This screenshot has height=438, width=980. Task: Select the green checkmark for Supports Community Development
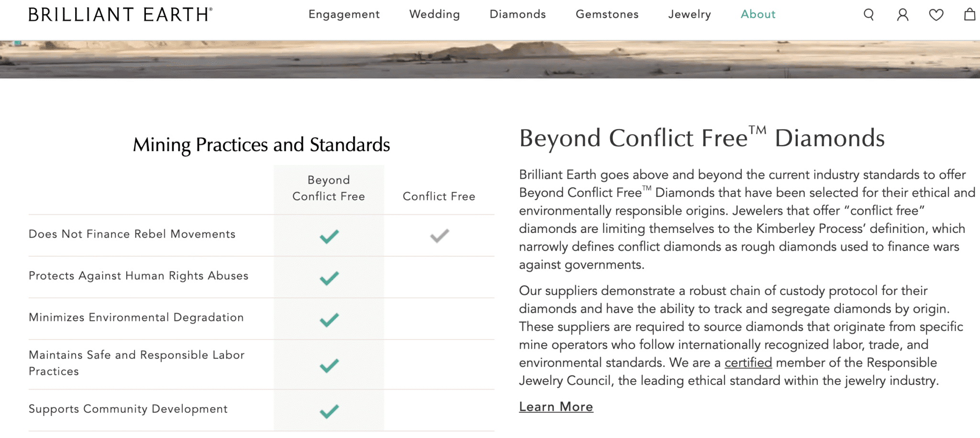pyautogui.click(x=328, y=410)
